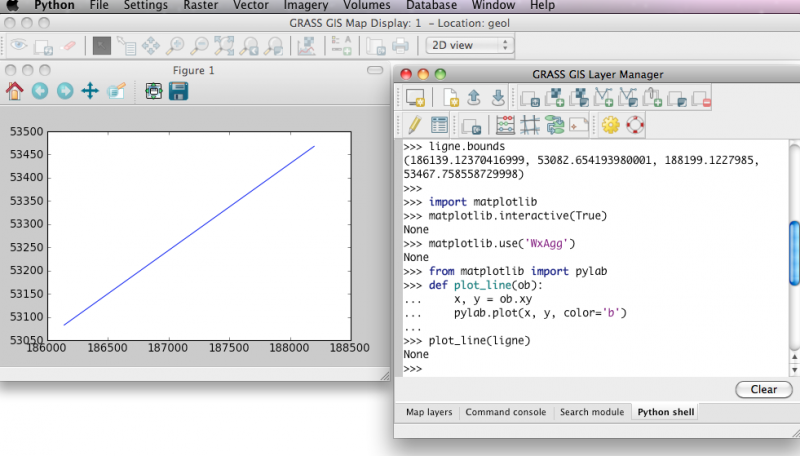Open the Raster menu
This screenshot has width=800, height=456.
pyautogui.click(x=202, y=6)
